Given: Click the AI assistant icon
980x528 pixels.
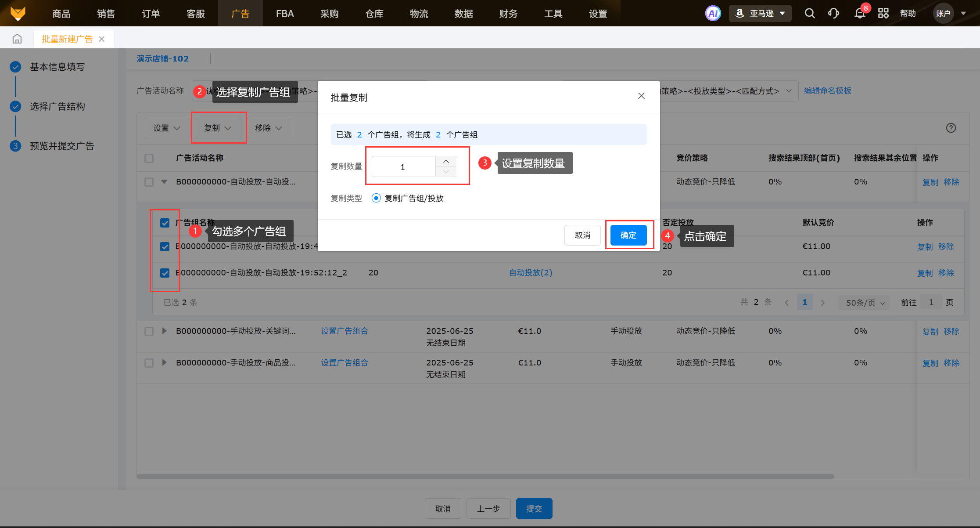Looking at the screenshot, I should (713, 13).
